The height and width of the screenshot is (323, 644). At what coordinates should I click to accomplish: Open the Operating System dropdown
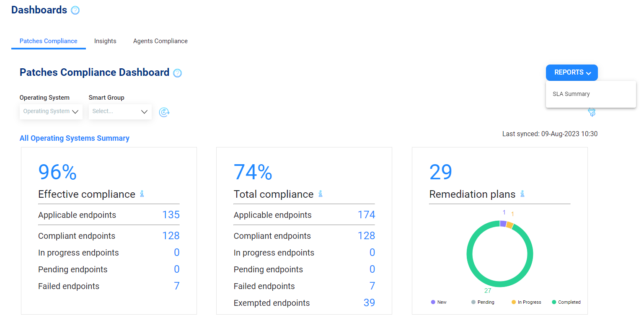coord(51,111)
